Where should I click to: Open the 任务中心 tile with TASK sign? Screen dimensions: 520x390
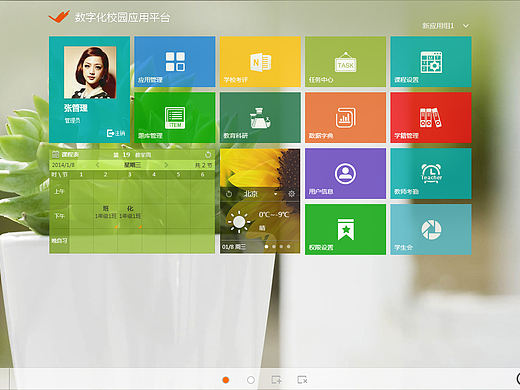[x=345, y=62]
